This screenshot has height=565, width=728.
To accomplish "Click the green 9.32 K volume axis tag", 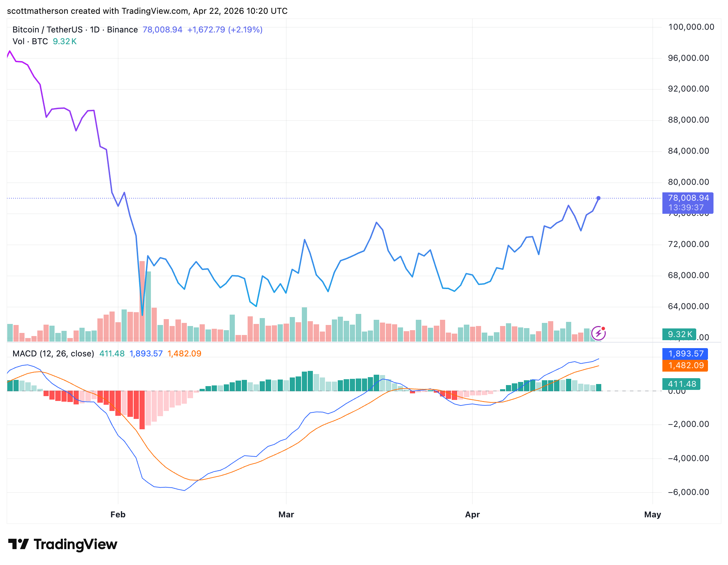I will [x=679, y=334].
